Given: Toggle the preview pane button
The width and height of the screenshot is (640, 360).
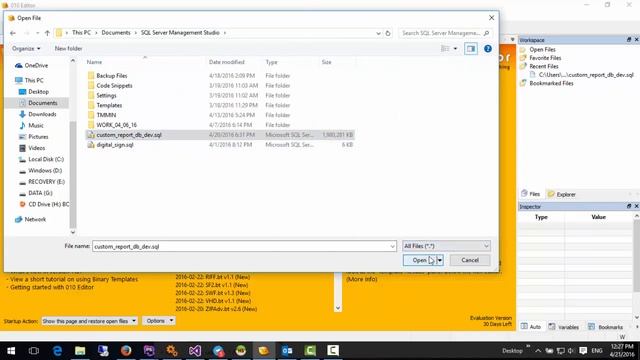Looking at the screenshot, I should click(471, 49).
